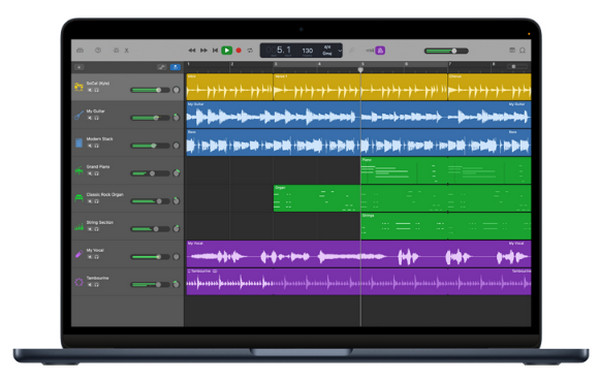Click bar 7 in the timeline ruler
Viewport: 600px width, 380px height.
450,65
